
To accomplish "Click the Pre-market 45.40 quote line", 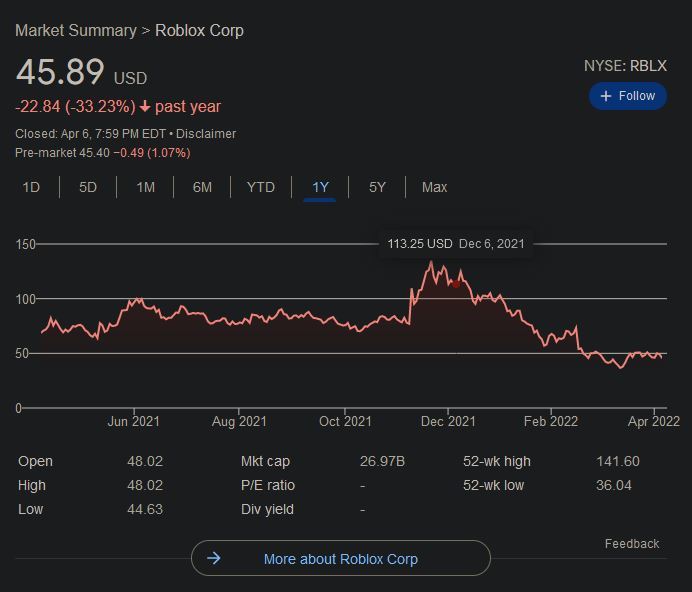I will click(x=103, y=153).
